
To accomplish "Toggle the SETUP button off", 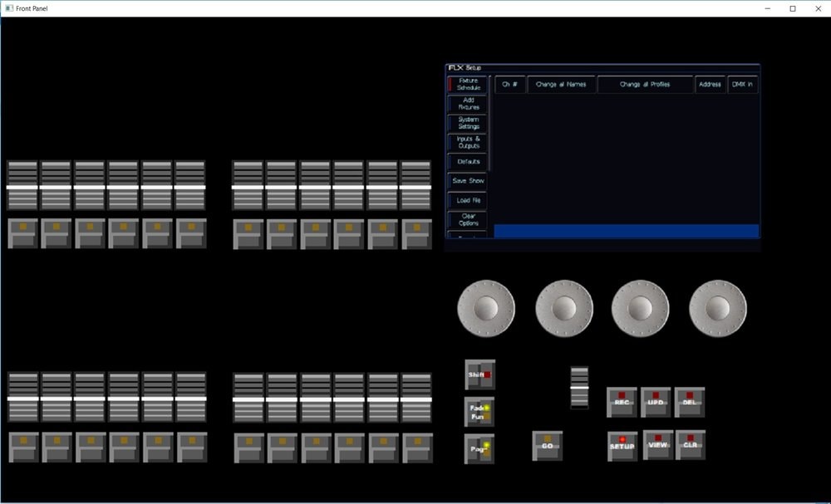I will click(622, 445).
